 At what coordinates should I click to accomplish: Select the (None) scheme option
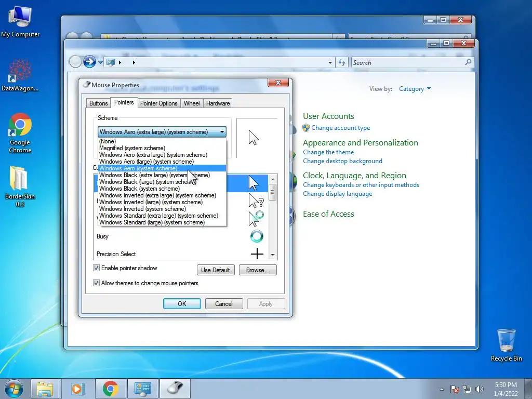pyautogui.click(x=162, y=141)
